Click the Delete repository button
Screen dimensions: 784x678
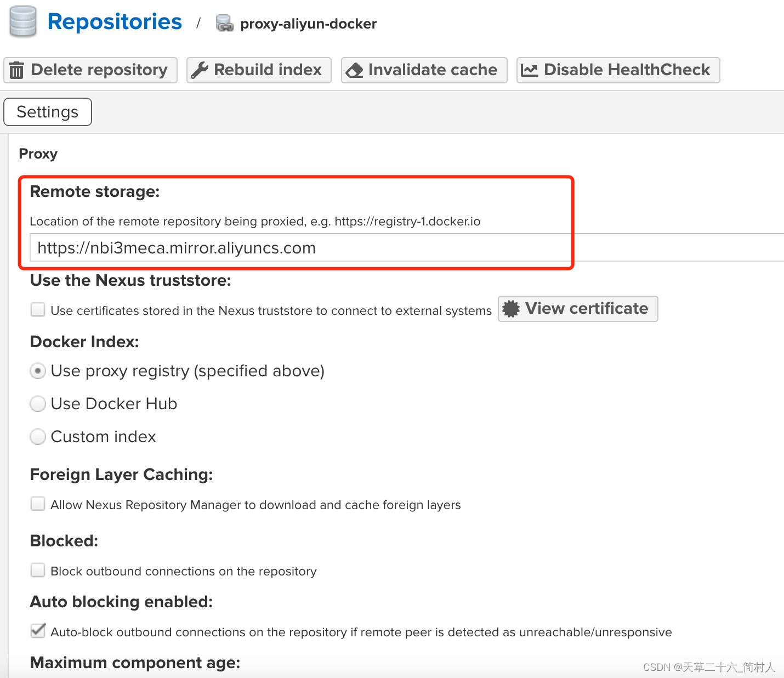[90, 70]
